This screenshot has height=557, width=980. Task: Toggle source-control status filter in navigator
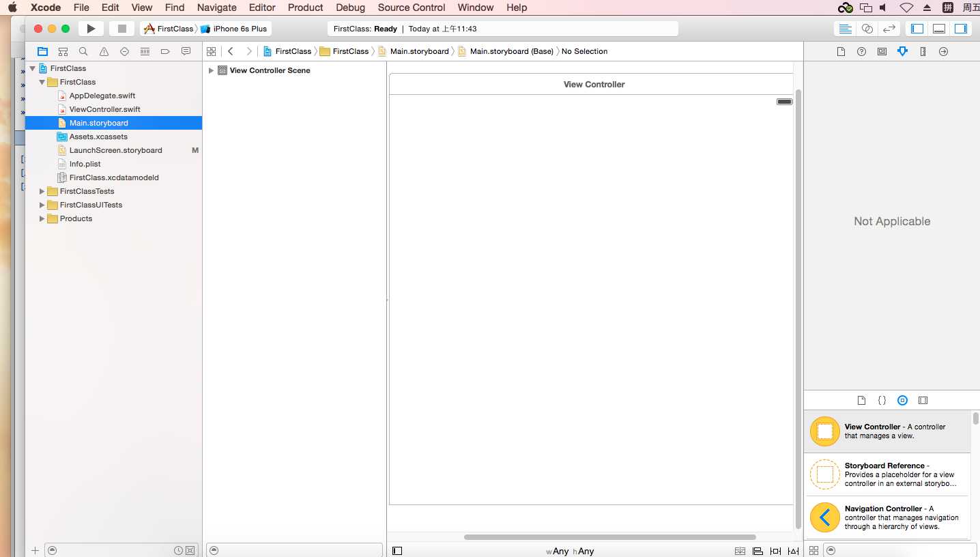(x=190, y=550)
